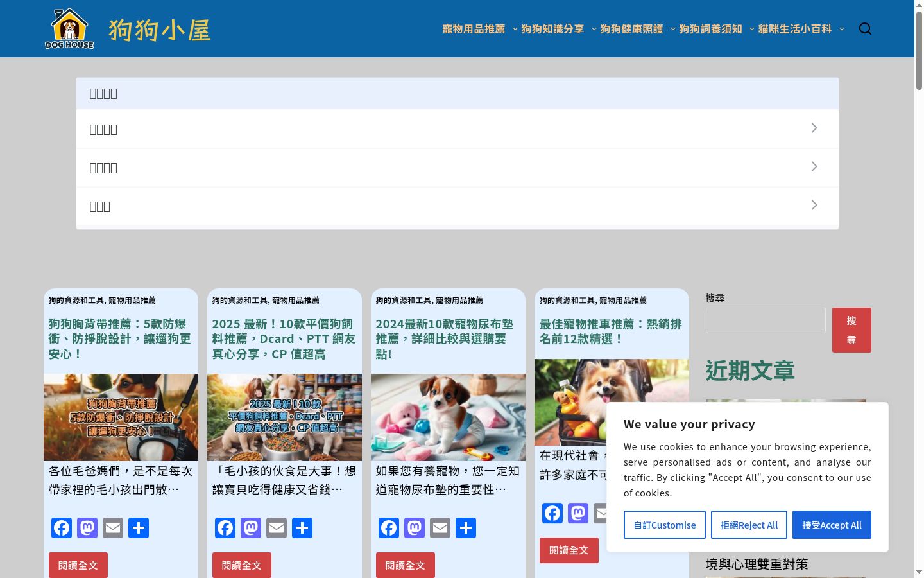Screen dimensions: 924x578
Task: Click the 搜尋 text input field
Action: click(766, 320)
